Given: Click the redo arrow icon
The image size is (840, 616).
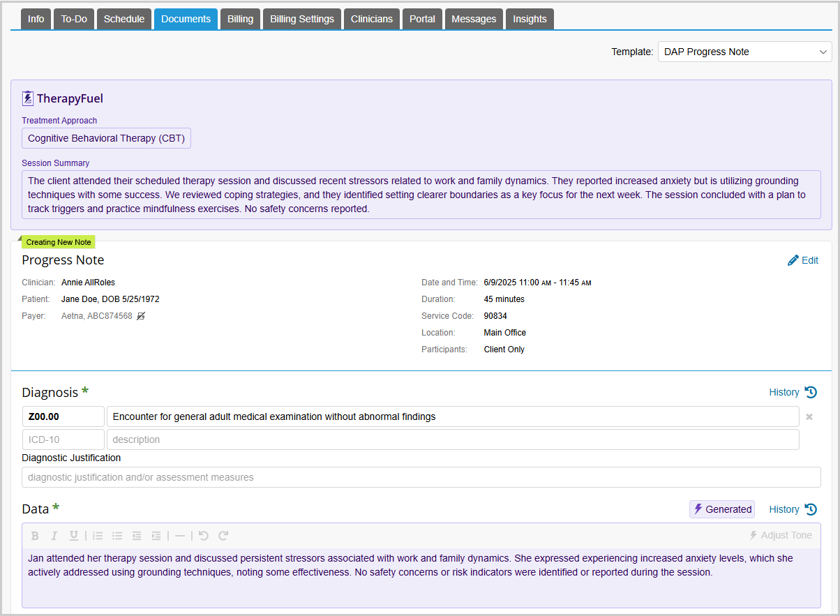Looking at the screenshot, I should coord(223,536).
